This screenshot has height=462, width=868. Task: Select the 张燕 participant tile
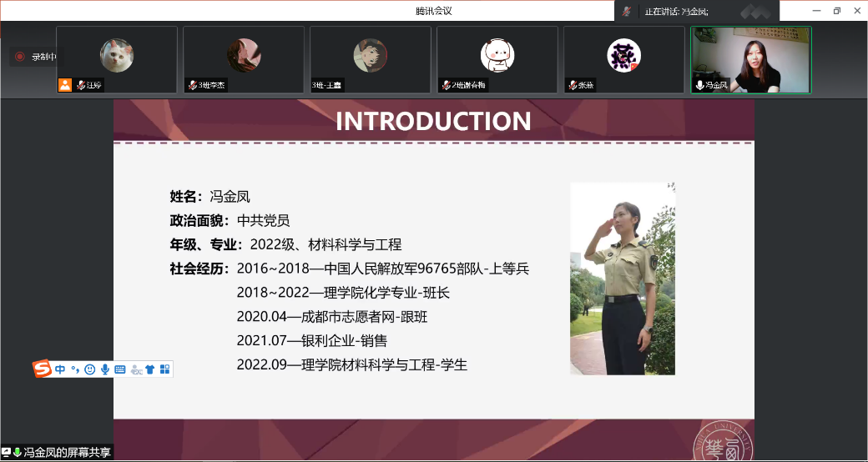point(623,59)
